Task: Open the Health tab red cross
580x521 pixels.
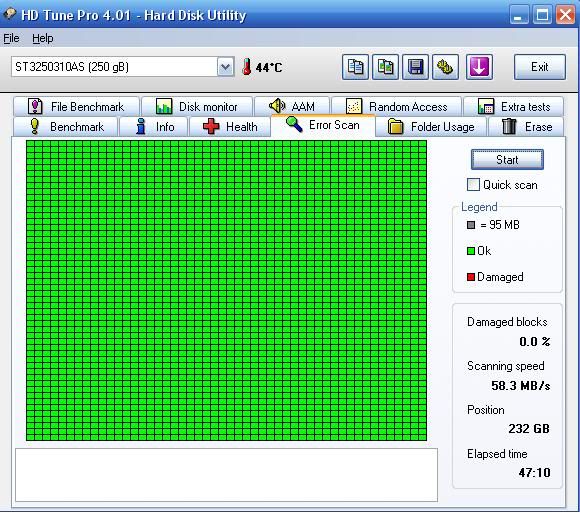Action: 211,127
